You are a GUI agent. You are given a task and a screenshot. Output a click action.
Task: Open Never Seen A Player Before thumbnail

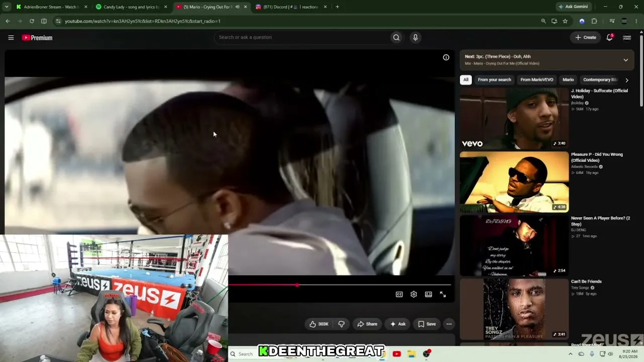point(514,246)
